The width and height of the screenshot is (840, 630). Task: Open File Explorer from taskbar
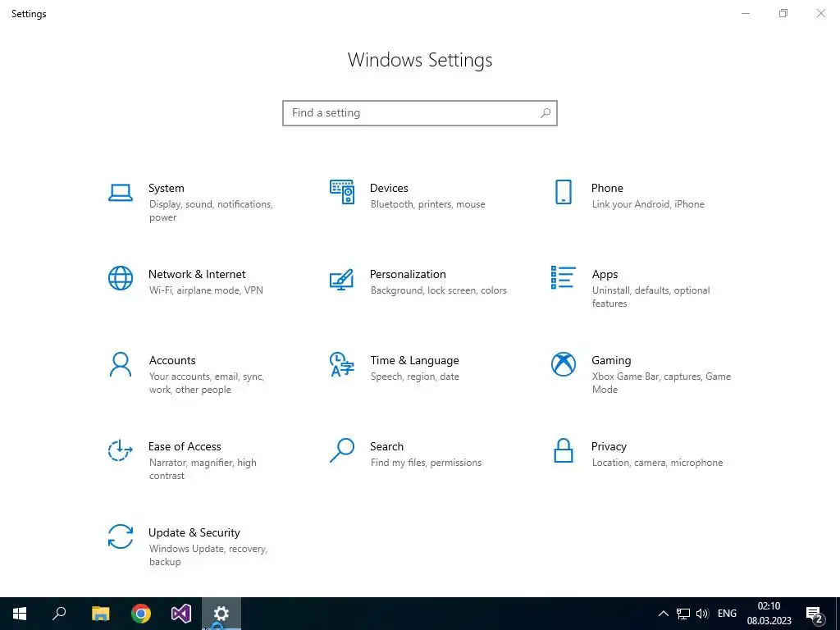click(100, 614)
